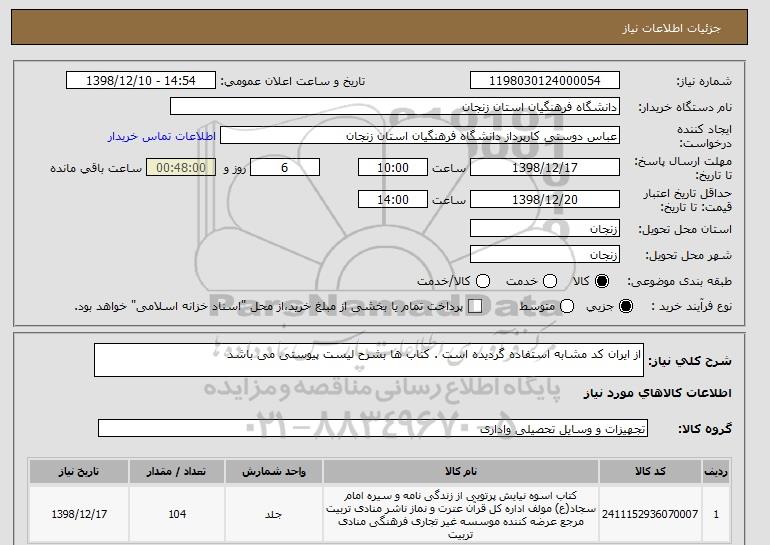Click the 14:00 validity hour field
Image resolution: width=770 pixels, height=545 pixels.
(393, 199)
